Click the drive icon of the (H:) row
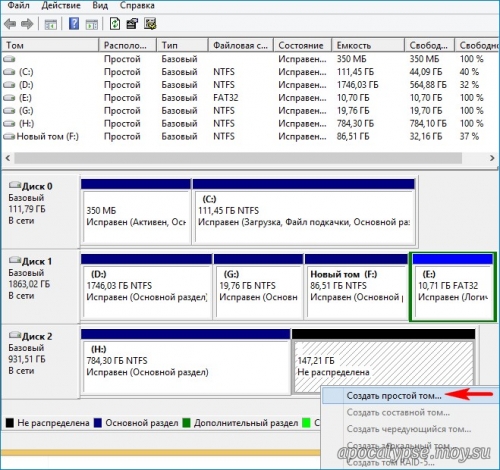500x470 pixels. point(9,124)
